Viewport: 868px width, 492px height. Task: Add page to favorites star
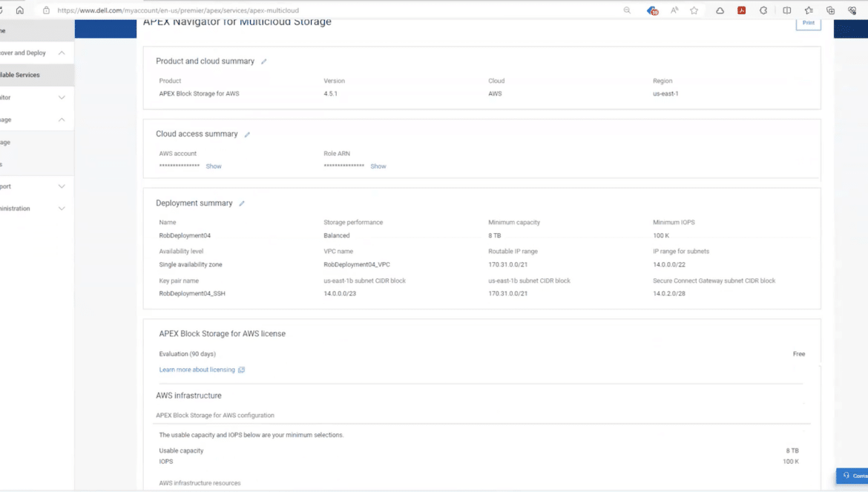(x=694, y=10)
